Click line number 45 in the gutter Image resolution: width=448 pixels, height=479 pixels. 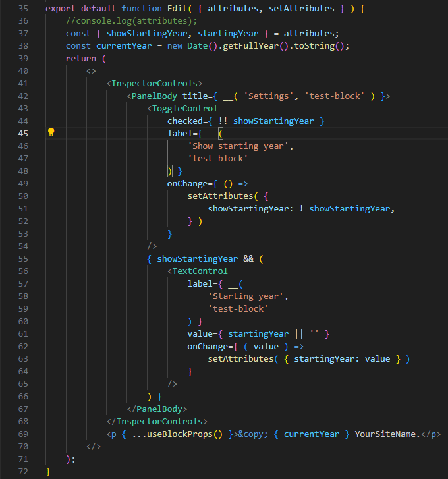pyautogui.click(x=23, y=133)
